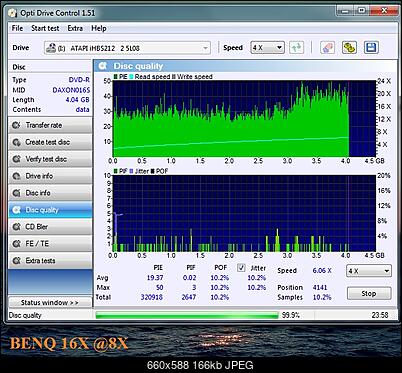Click the elapsed time 23:58 in status bar
This screenshot has width=402, height=373.
click(x=380, y=315)
